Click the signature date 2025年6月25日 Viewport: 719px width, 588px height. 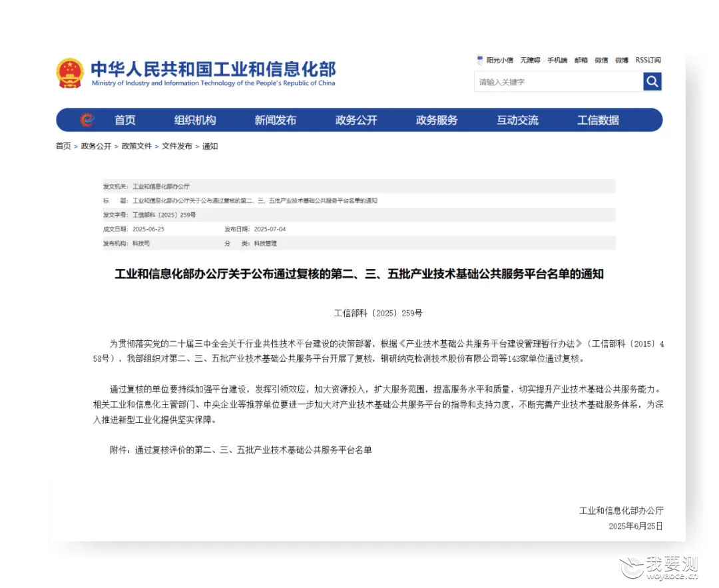[636, 526]
